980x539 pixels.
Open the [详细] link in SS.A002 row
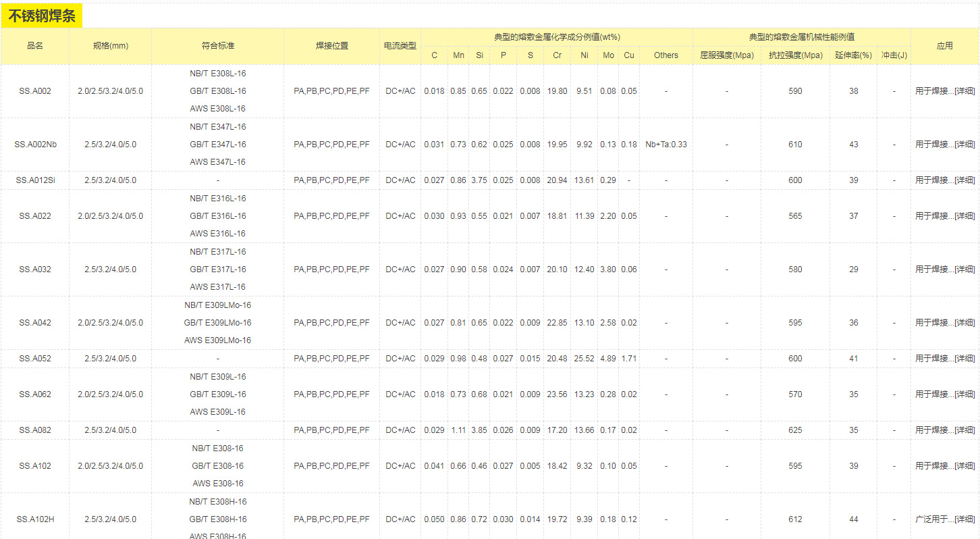point(964,91)
